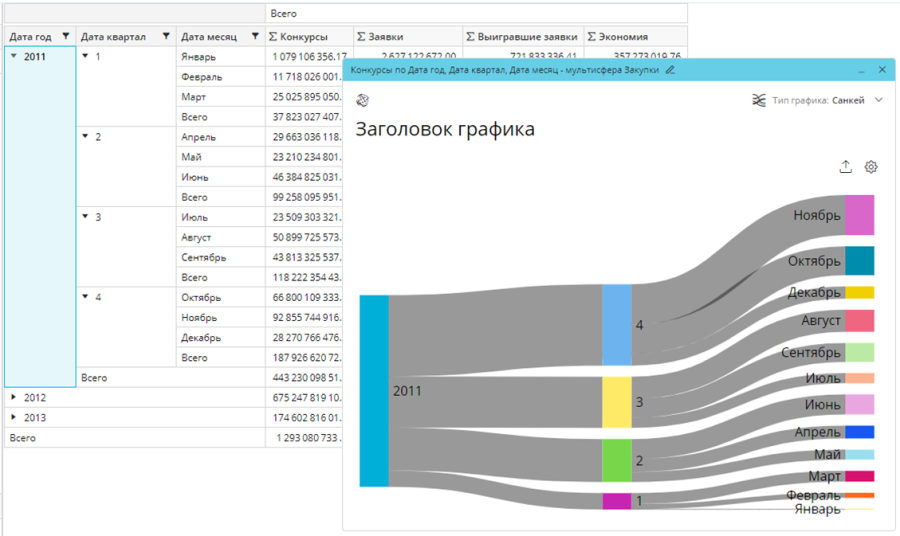Minimize the chart window
This screenshot has height=536, width=900.
pyautogui.click(x=860, y=70)
